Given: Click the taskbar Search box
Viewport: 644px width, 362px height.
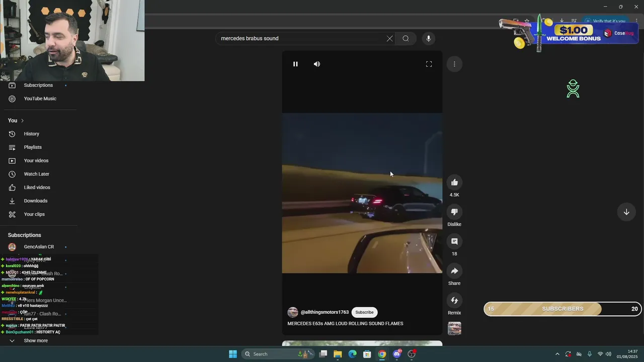Looking at the screenshot, I should [277, 354].
